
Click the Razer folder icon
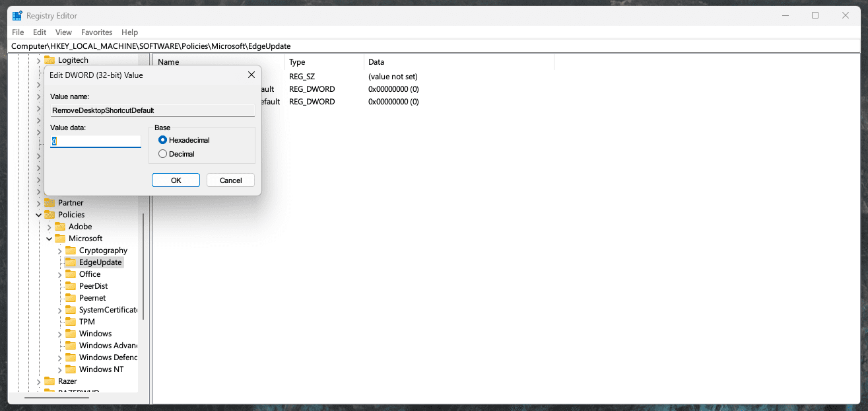click(x=50, y=381)
